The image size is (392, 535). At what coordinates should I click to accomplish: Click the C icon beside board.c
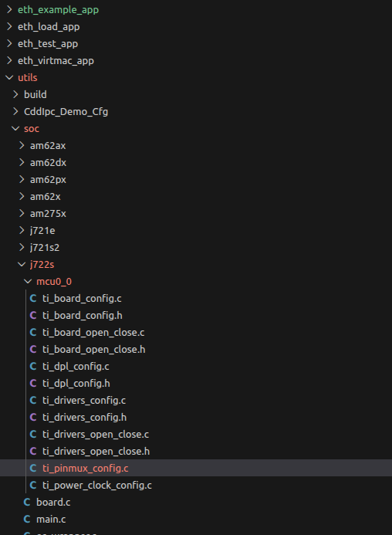[x=27, y=503]
